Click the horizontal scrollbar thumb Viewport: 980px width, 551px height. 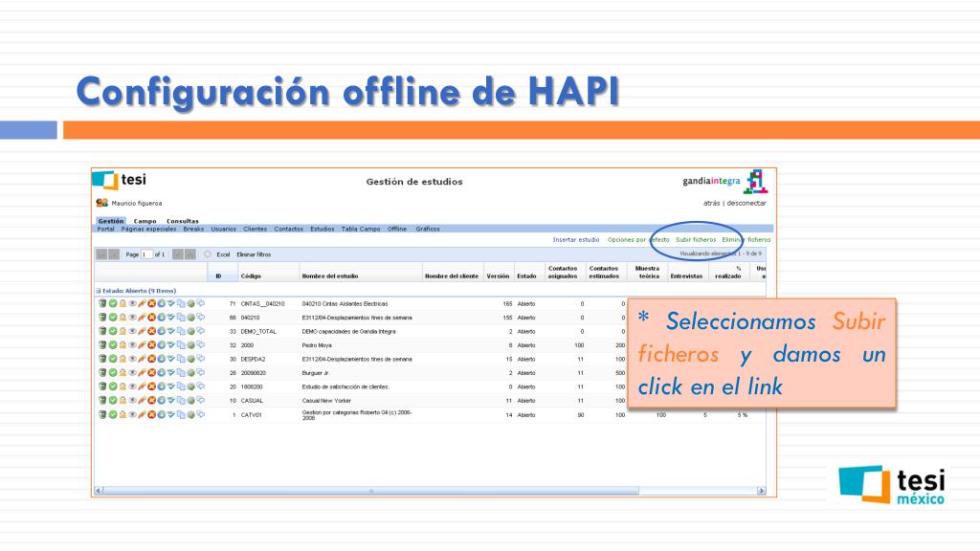370,491
